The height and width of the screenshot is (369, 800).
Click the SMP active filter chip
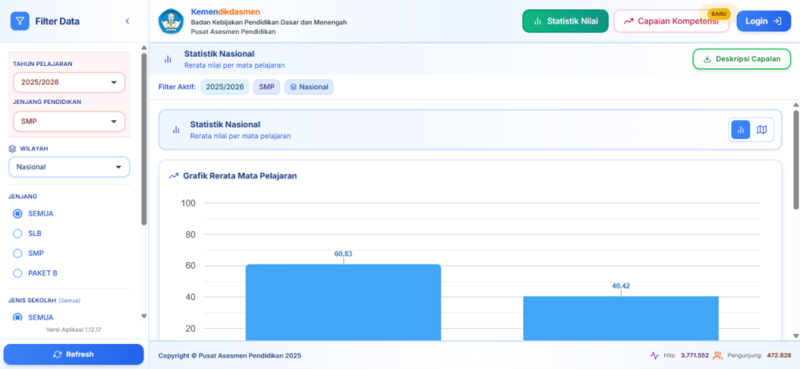click(x=266, y=87)
